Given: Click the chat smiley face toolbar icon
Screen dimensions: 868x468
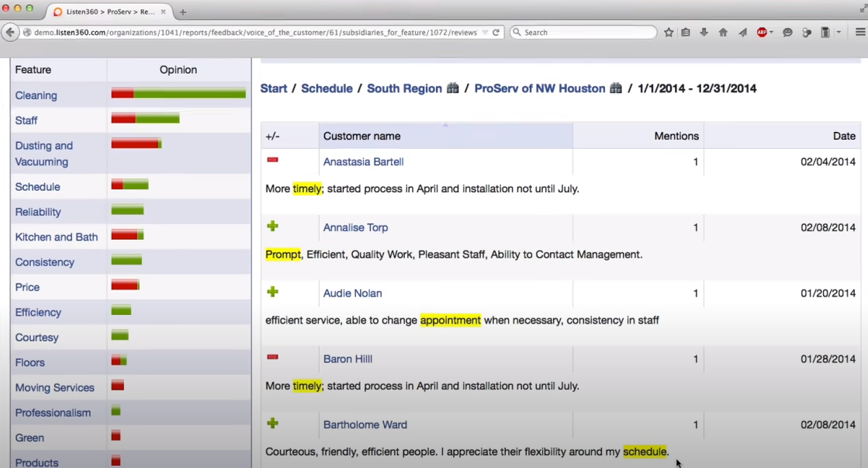Looking at the screenshot, I should 788,33.
